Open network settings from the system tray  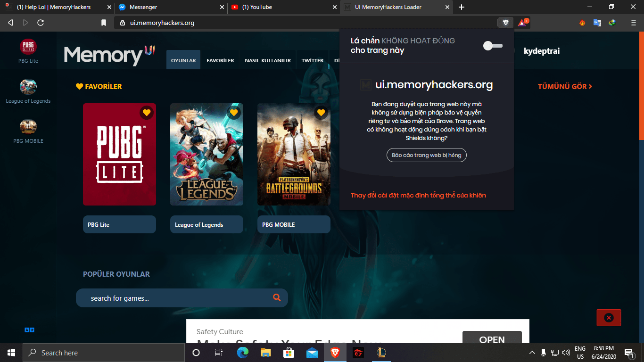pyautogui.click(x=555, y=353)
